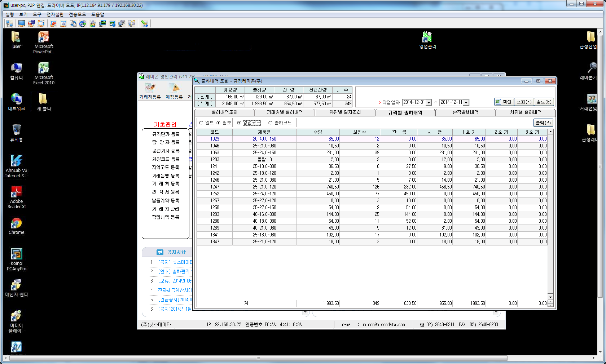Open the 도움말 menu
Screen dimensions: 606x364
98,14
